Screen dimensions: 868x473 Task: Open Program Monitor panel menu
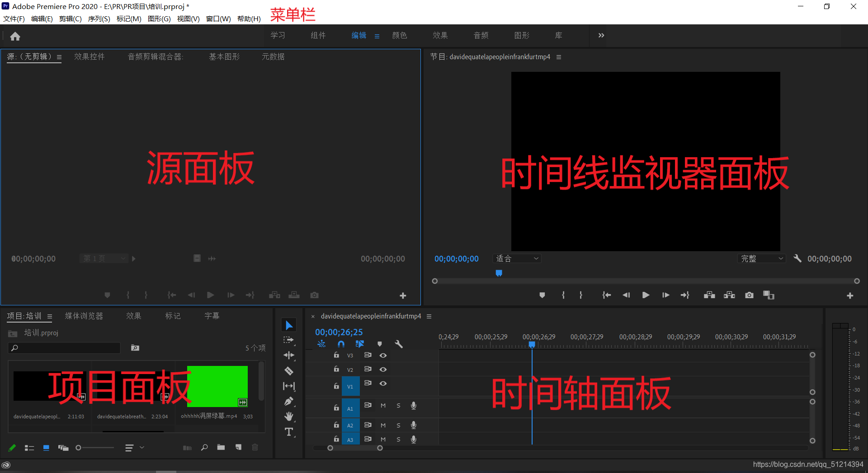click(559, 57)
